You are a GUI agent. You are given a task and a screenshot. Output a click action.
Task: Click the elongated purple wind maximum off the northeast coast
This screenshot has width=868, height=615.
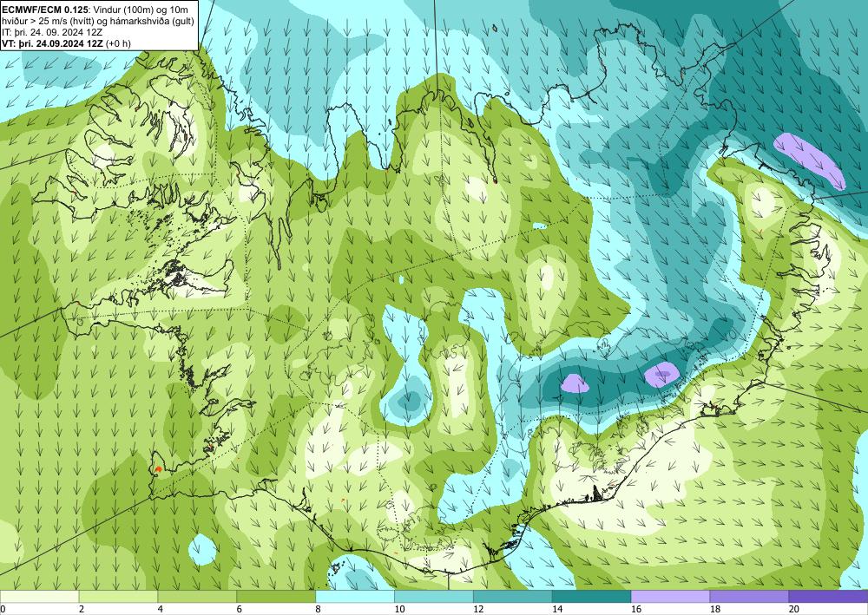[x=811, y=160]
